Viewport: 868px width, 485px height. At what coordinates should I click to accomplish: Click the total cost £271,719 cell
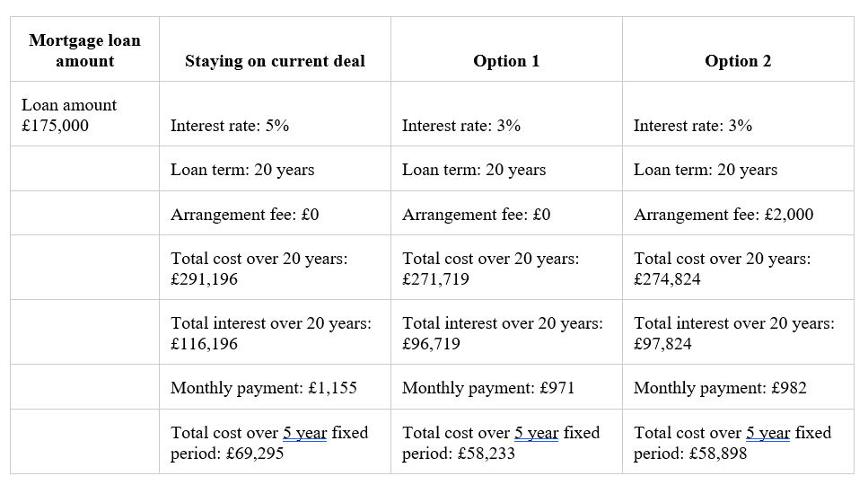coord(506,268)
